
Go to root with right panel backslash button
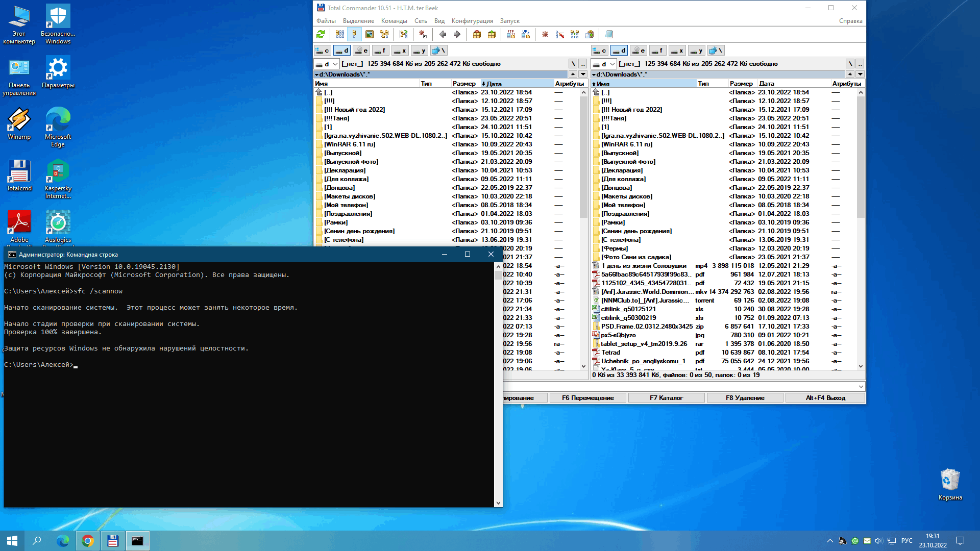[850, 64]
